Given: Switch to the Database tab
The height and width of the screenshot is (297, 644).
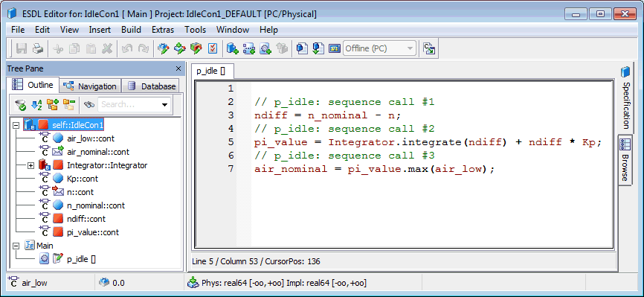Looking at the screenshot, I should click(152, 86).
